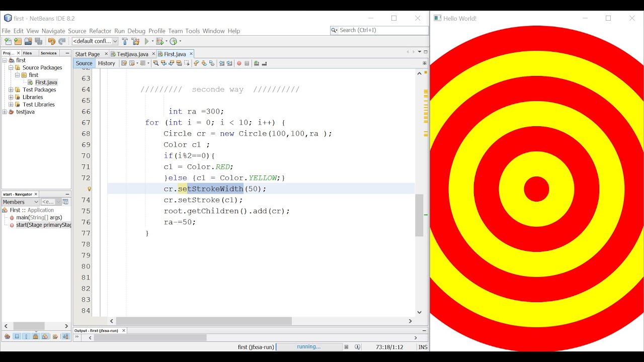The height and width of the screenshot is (362, 644).
Task: Expand the testjava project node
Action: point(5,112)
